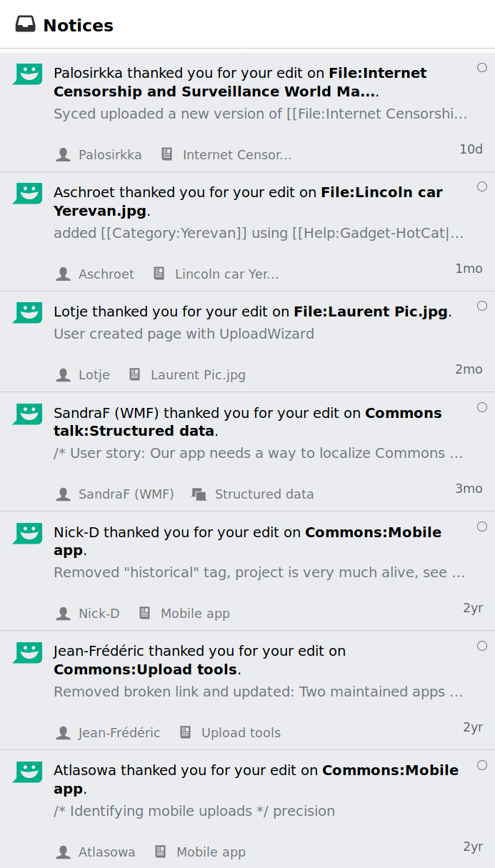Click the Notices tray icon in the header
Image resolution: width=495 pixels, height=868 pixels.
point(27,24)
